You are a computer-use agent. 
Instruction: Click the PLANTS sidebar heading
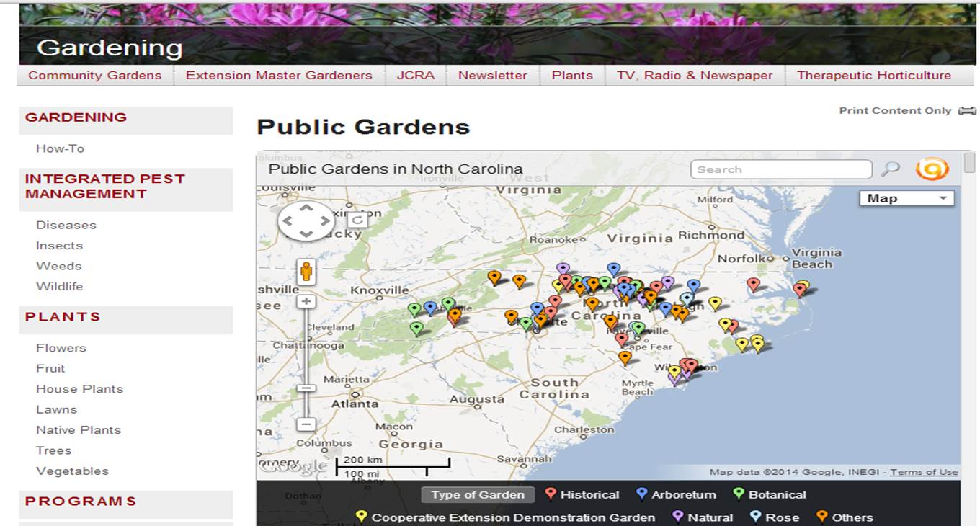[x=63, y=317]
